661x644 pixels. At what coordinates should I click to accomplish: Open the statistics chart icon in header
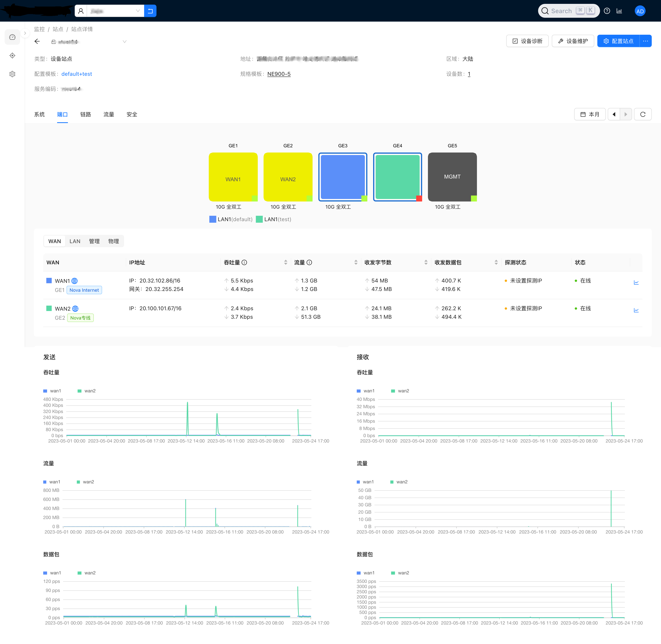point(619,11)
